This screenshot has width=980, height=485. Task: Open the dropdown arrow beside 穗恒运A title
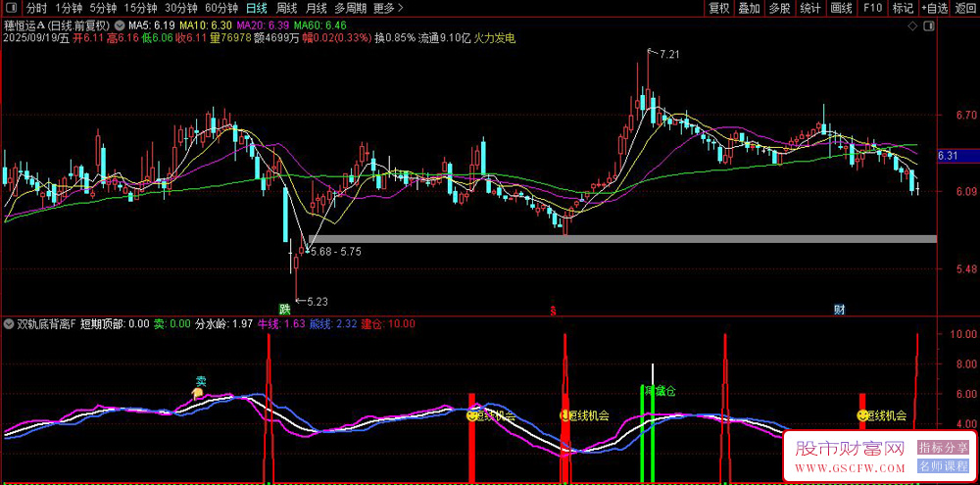click(x=120, y=25)
